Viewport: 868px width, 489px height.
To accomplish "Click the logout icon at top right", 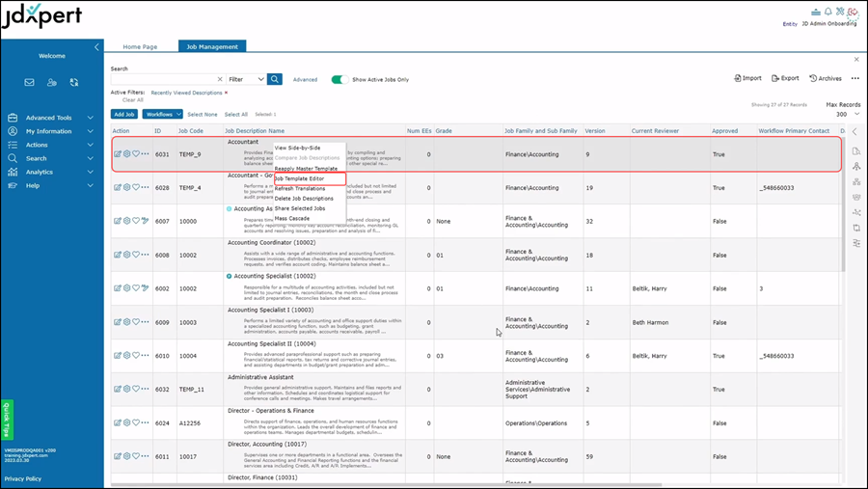I will [x=853, y=12].
